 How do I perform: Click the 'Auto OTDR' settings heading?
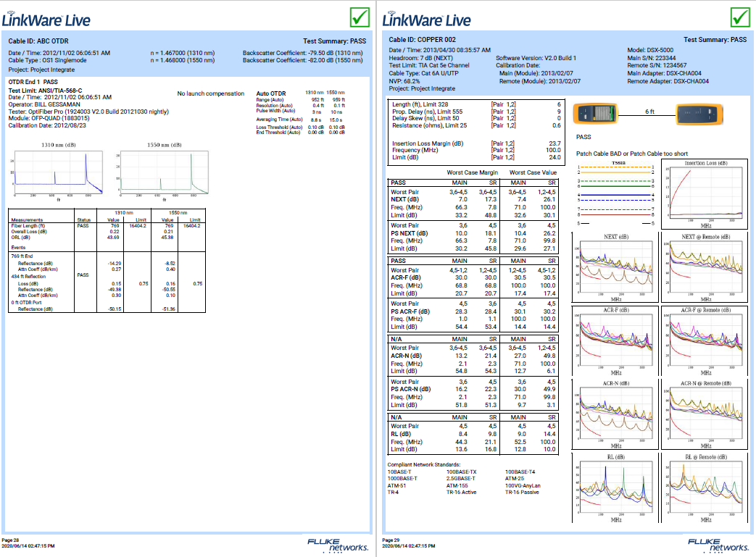271,93
